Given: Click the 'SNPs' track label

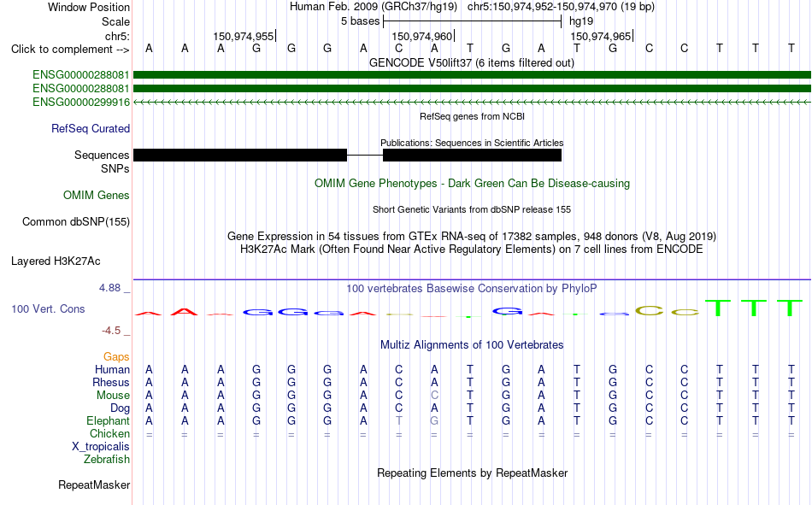Looking at the screenshot, I should (115, 169).
